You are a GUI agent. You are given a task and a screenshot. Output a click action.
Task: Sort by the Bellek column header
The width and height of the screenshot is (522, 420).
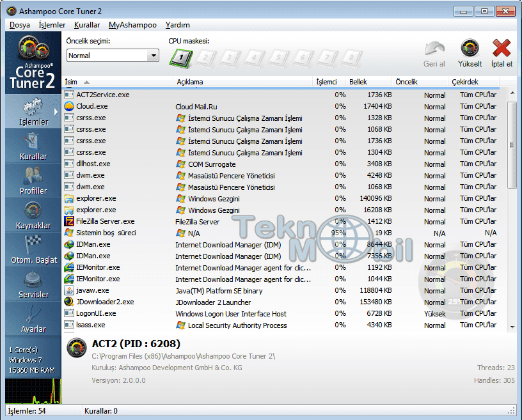(x=369, y=82)
